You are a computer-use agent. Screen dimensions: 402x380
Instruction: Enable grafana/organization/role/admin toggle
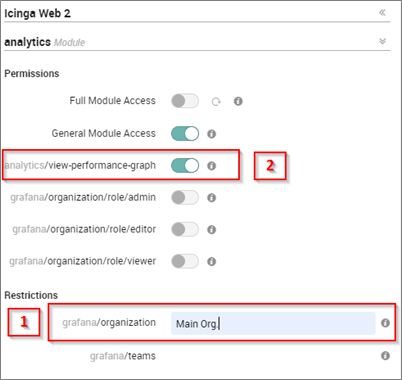point(185,197)
